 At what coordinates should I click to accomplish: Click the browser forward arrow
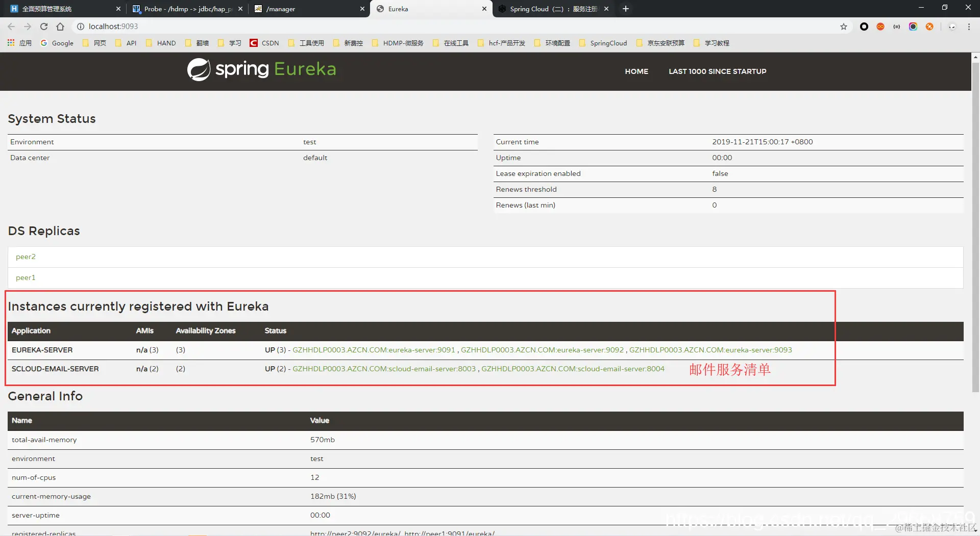pos(28,27)
